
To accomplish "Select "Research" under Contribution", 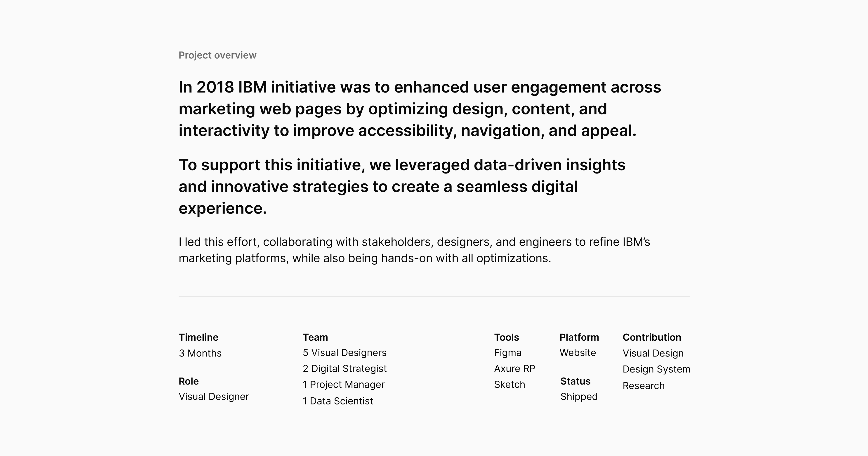I will point(644,385).
